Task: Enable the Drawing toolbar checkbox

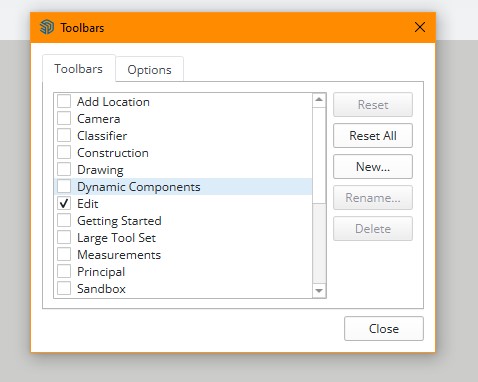Action: click(64, 169)
